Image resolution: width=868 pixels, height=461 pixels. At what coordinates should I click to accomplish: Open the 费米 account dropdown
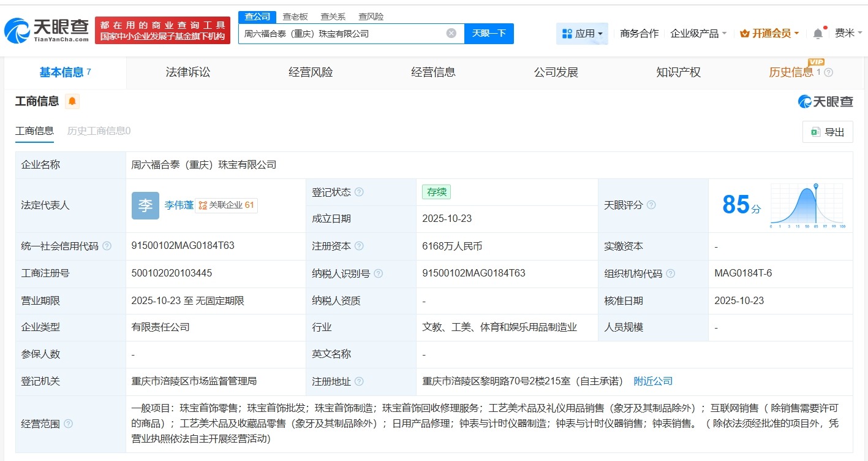tap(847, 33)
